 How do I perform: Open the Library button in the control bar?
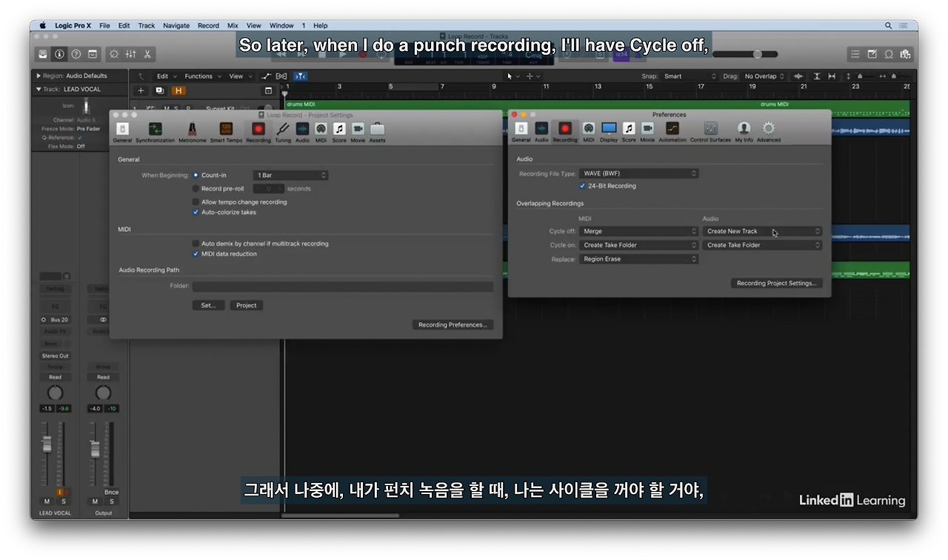[43, 54]
